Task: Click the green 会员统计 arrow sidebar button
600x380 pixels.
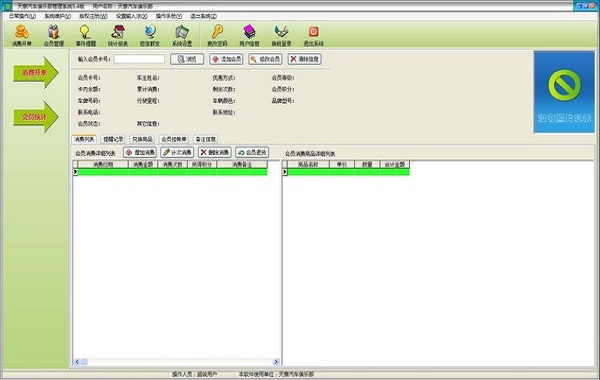Action: [x=35, y=117]
